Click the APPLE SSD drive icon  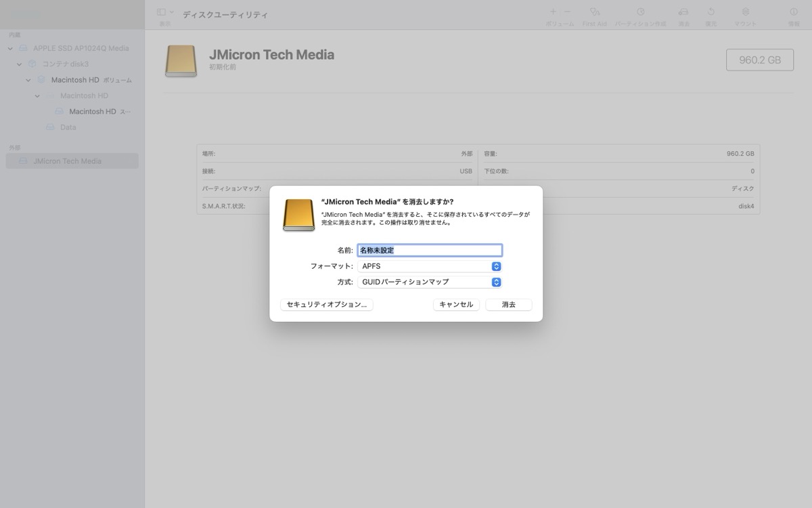pyautogui.click(x=24, y=48)
